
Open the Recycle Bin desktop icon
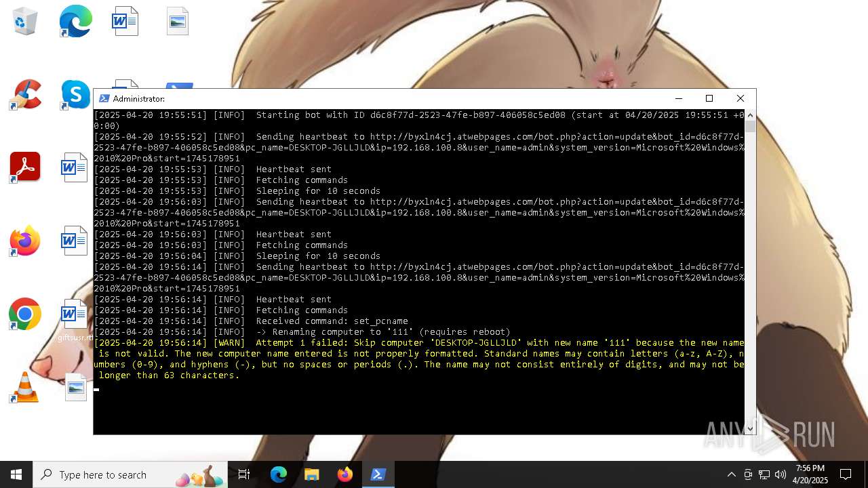click(25, 21)
